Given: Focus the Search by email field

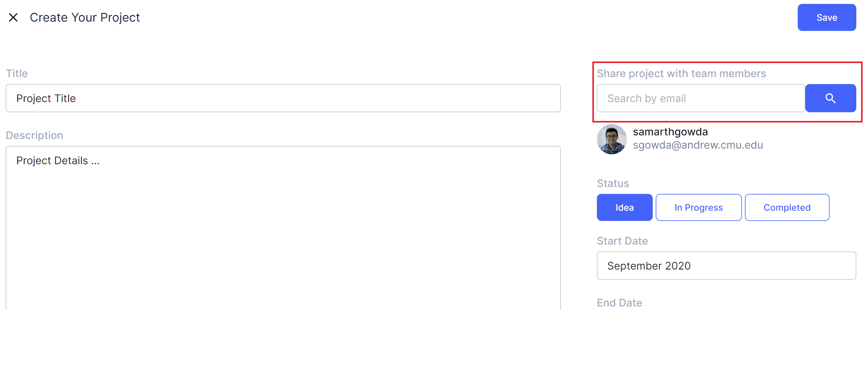Looking at the screenshot, I should (701, 98).
